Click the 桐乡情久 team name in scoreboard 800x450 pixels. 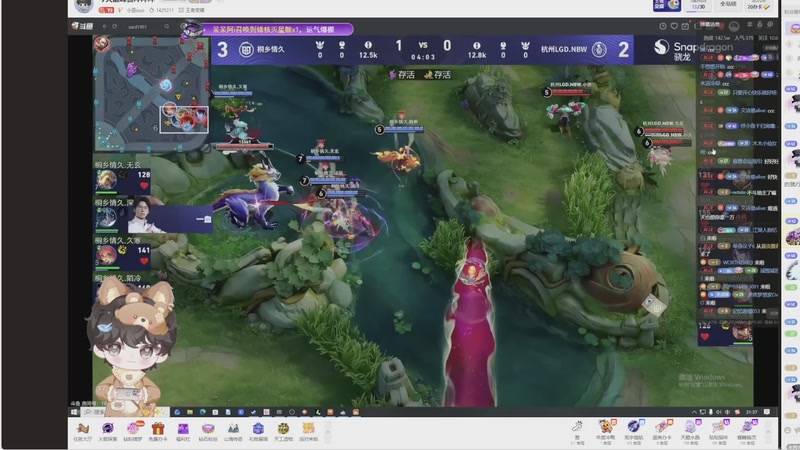coord(270,49)
